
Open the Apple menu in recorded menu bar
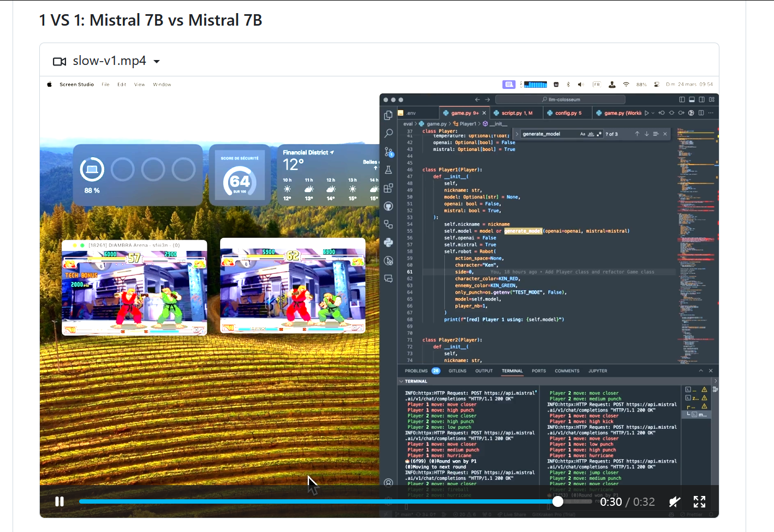pyautogui.click(x=50, y=85)
